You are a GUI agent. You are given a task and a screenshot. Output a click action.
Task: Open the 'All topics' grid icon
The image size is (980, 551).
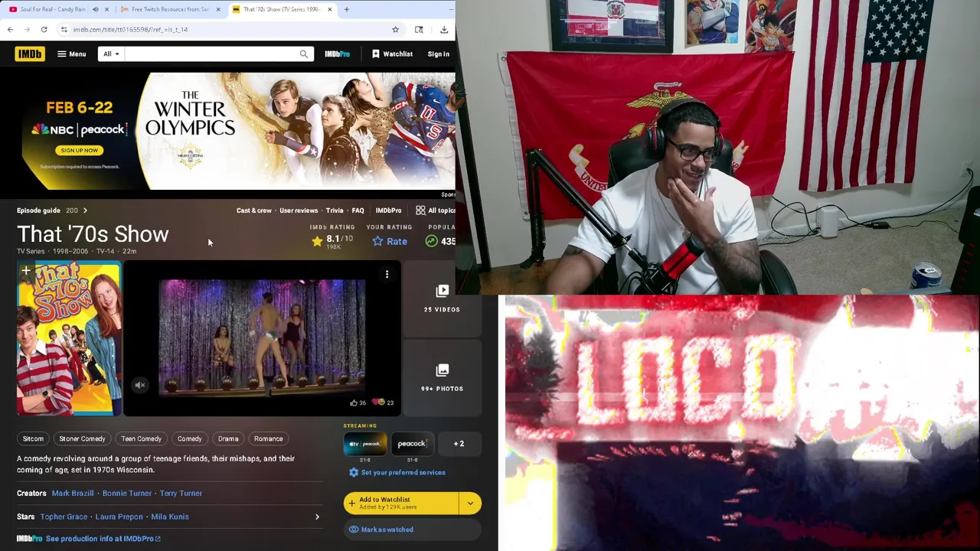click(420, 210)
